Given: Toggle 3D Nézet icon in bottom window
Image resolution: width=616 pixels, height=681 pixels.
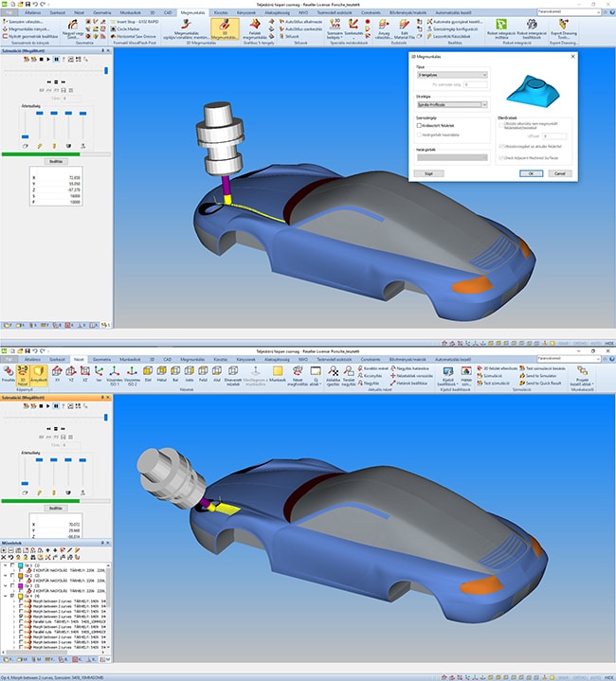Looking at the screenshot, I should coord(23,375).
